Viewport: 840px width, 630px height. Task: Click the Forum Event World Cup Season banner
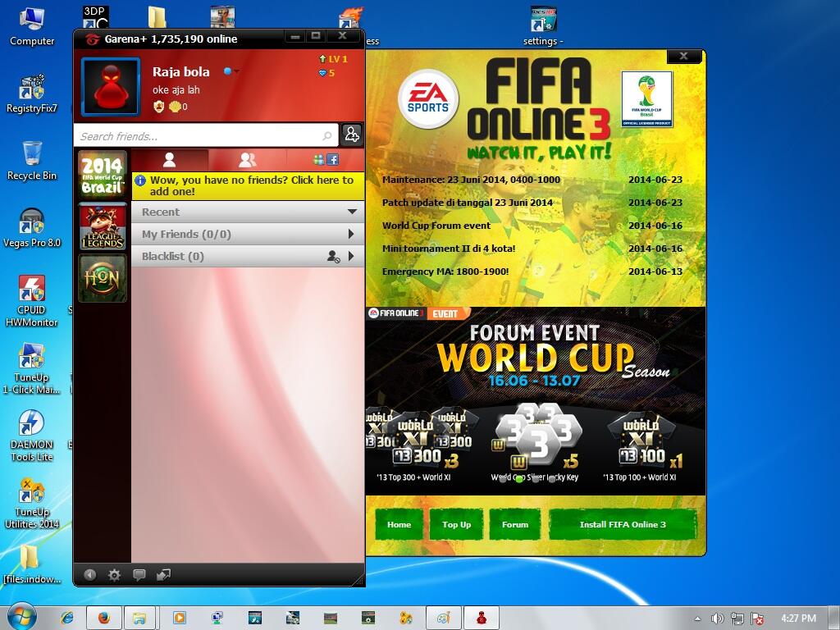pyautogui.click(x=536, y=400)
